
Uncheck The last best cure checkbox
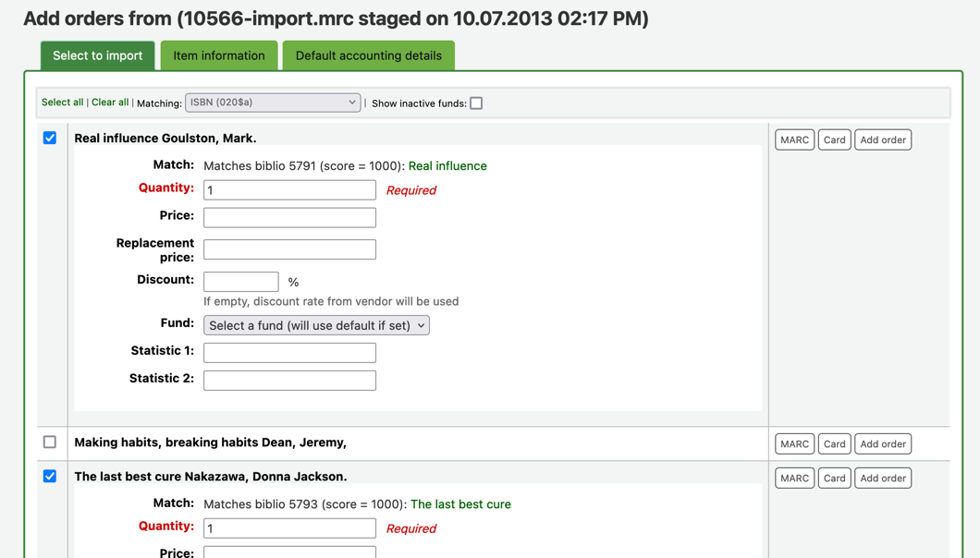pos(50,476)
